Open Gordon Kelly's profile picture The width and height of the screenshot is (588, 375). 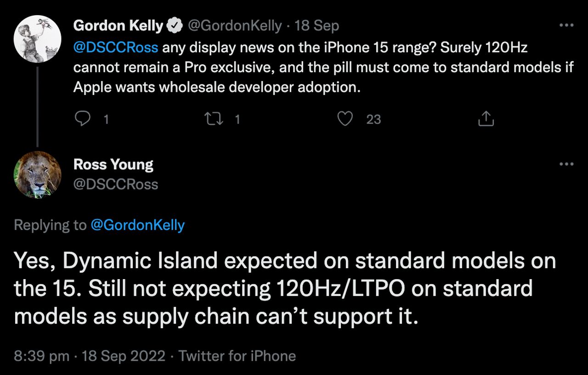coord(37,39)
